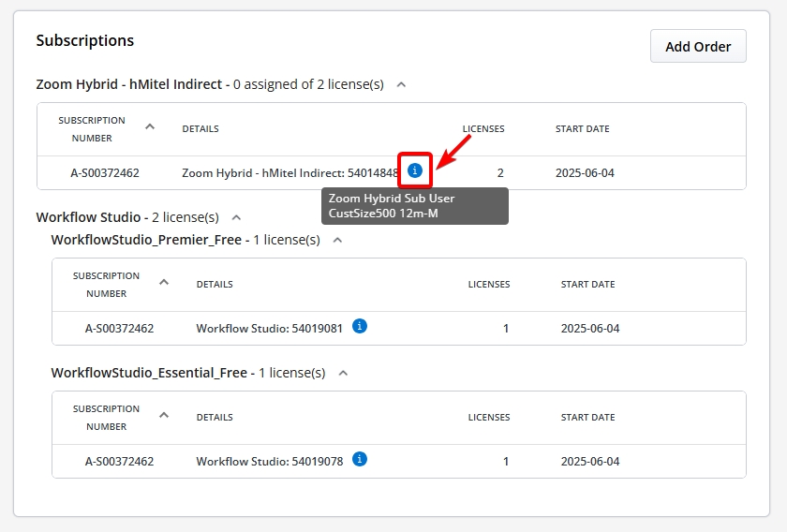Viewport: 787px width, 532px height.
Task: Click the Subscriptions heading
Action: click(85, 40)
